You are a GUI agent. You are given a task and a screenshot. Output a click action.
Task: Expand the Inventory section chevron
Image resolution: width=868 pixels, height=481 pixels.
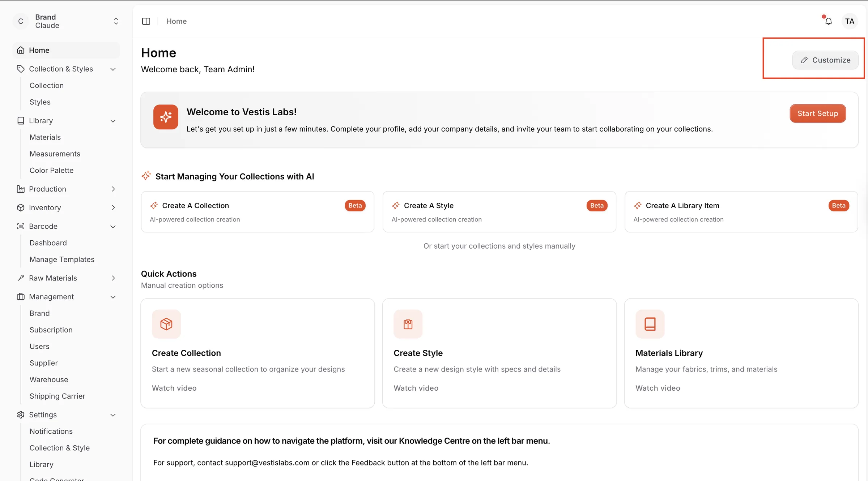pos(113,208)
